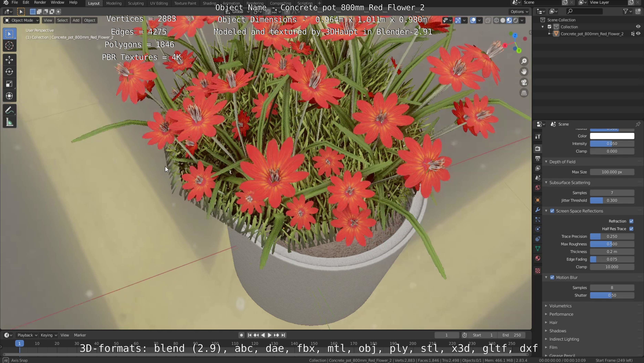644x363 pixels.
Task: Open the Render menu
Action: click(x=40, y=3)
